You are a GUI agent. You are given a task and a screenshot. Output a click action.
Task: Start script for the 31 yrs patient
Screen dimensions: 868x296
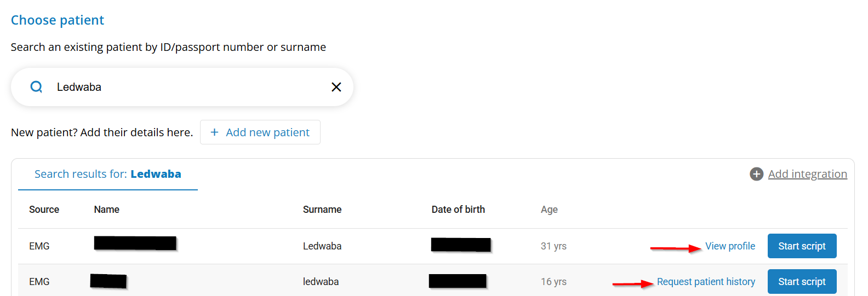click(802, 246)
